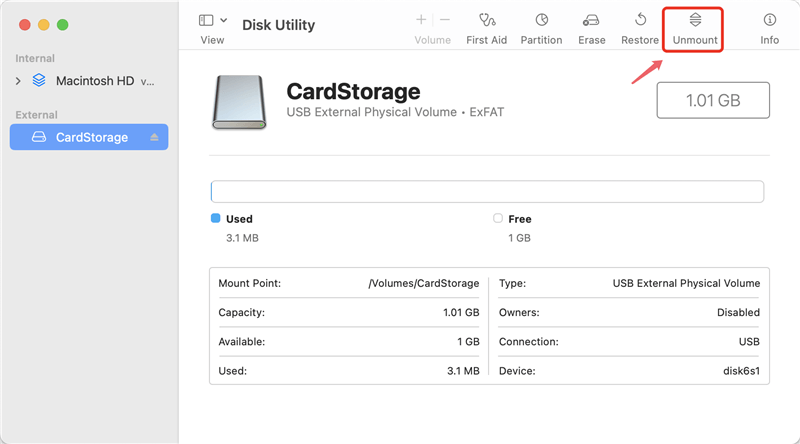Click the Internal section header
Screen dimensions: 800x444
pos(35,58)
